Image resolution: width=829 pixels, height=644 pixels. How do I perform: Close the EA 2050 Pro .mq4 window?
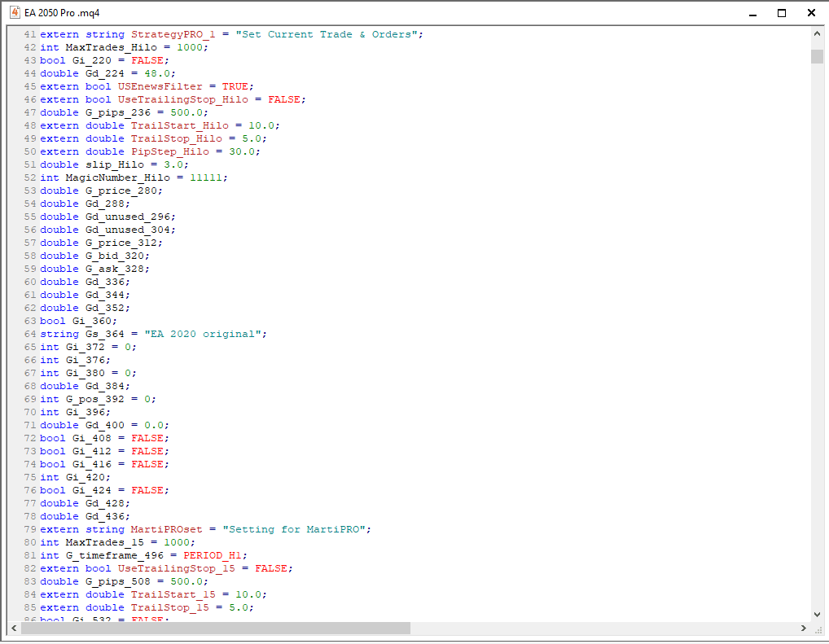[812, 13]
